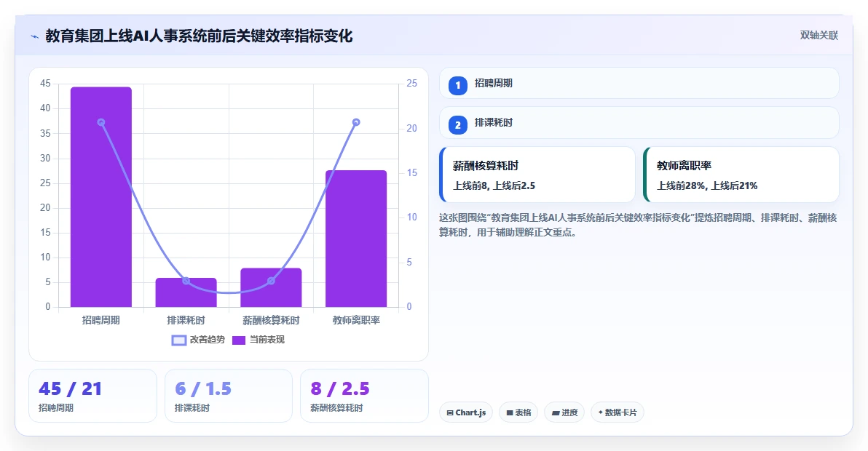Image resolution: width=868 pixels, height=451 pixels.
Task: Click the x-axis label 招聘周期
Action: (x=101, y=320)
